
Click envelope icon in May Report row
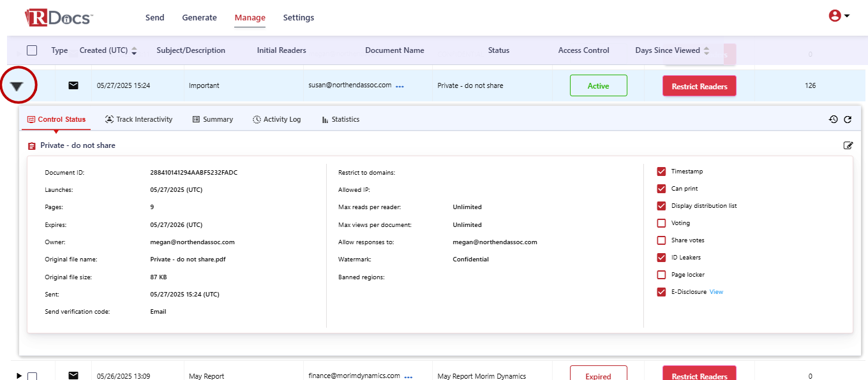click(x=73, y=376)
